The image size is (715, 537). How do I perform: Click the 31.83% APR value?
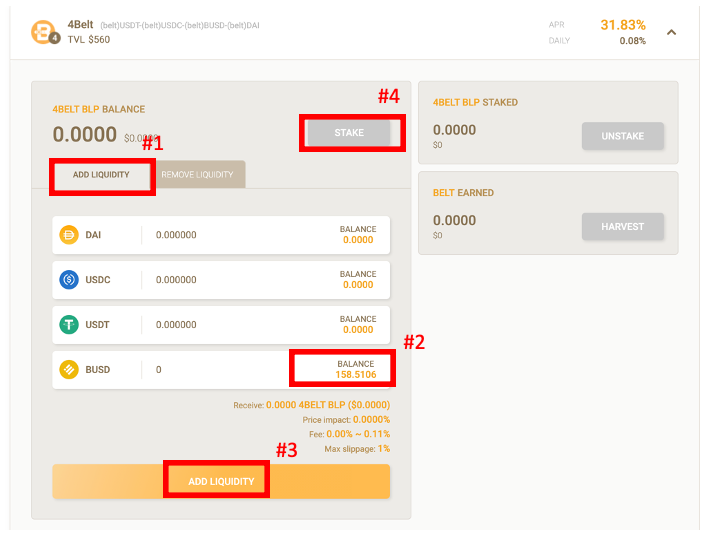(x=623, y=25)
